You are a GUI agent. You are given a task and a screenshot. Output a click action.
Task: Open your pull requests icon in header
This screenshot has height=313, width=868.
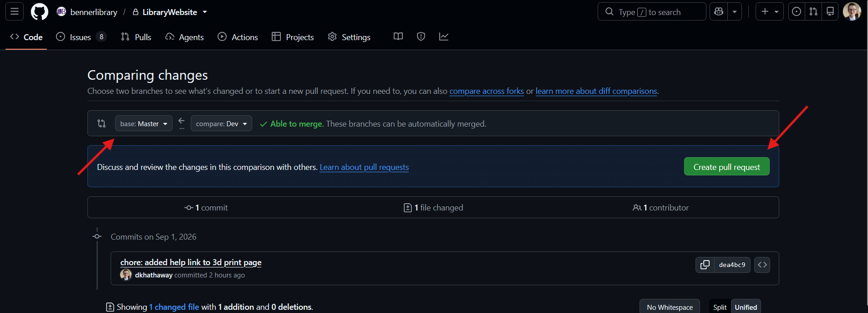point(813,11)
